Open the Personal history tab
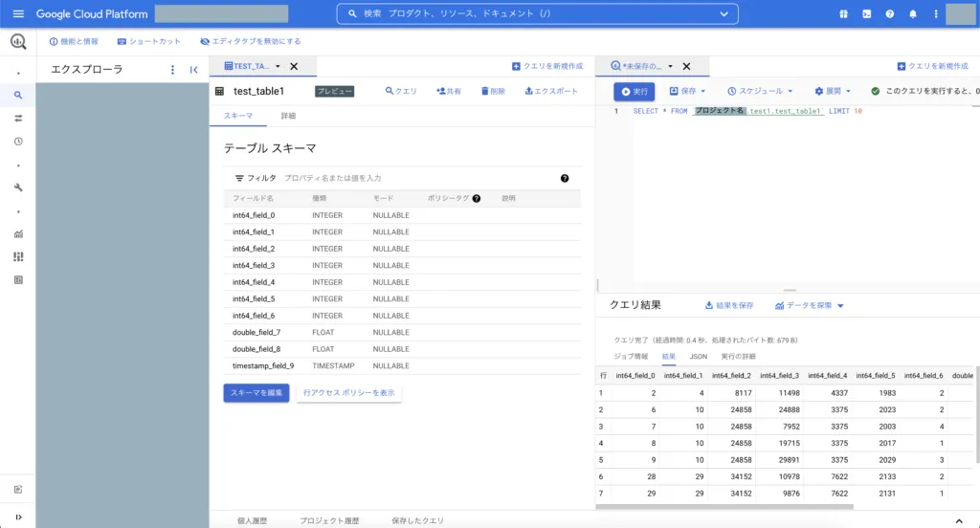980x528 pixels. [252, 520]
